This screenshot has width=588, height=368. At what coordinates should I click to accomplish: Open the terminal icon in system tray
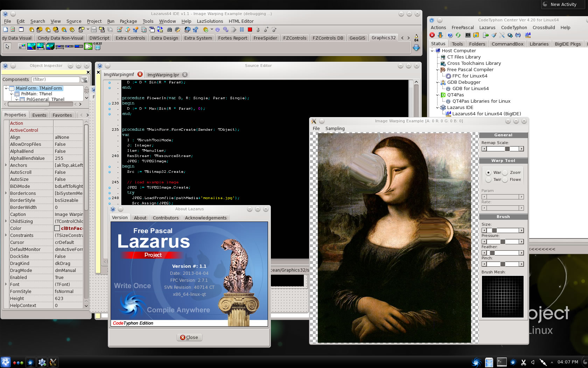click(x=502, y=362)
